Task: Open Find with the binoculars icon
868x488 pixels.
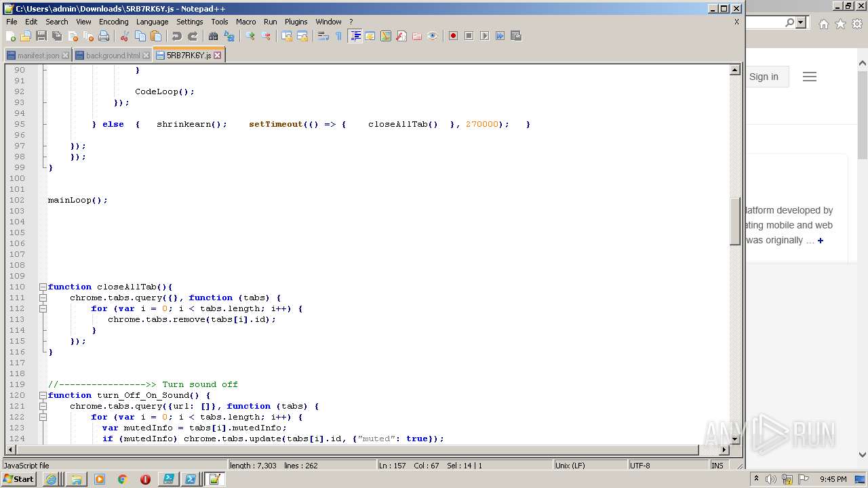Action: [x=214, y=36]
